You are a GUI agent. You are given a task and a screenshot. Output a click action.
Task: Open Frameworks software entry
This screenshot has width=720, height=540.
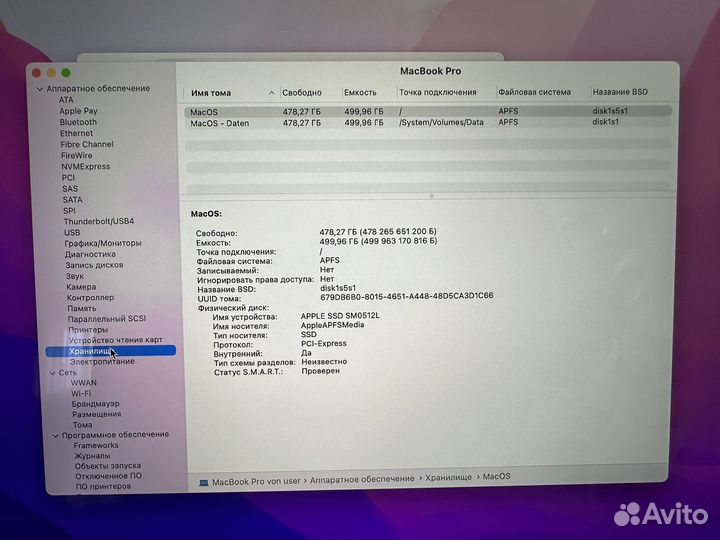[96, 445]
